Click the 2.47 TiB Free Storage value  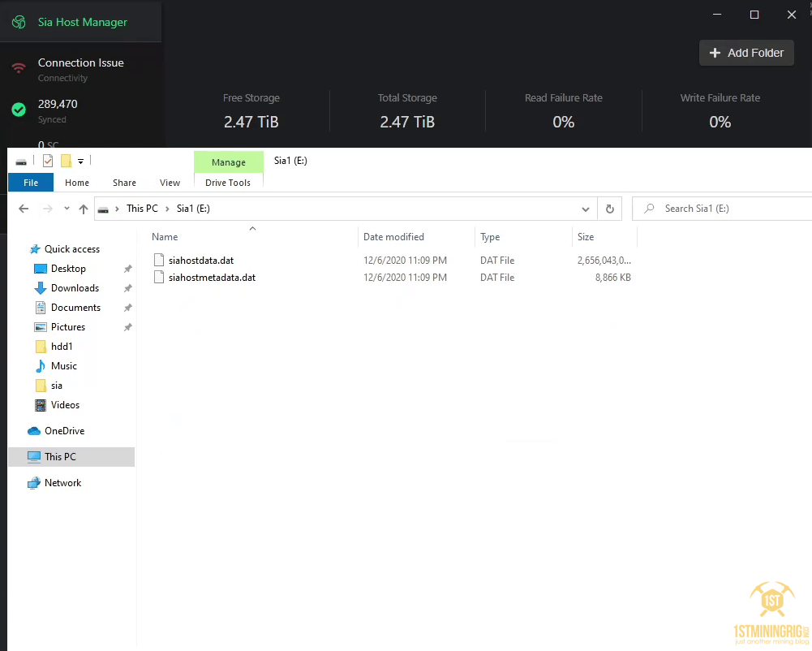251,122
